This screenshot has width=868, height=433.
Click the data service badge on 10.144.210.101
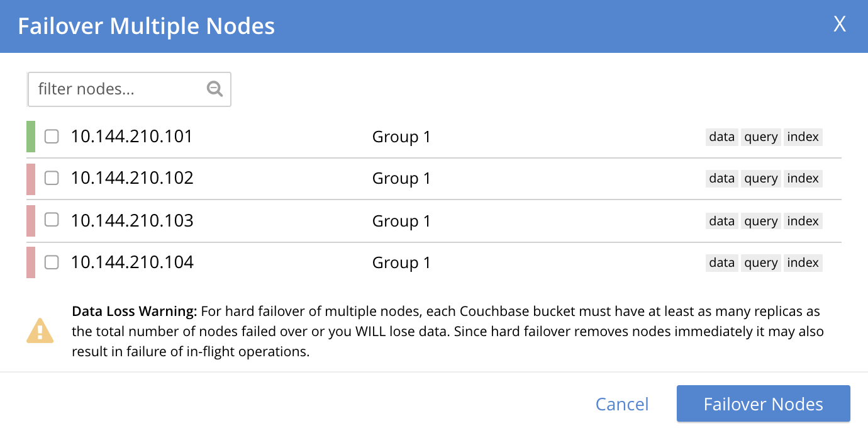pyautogui.click(x=721, y=137)
